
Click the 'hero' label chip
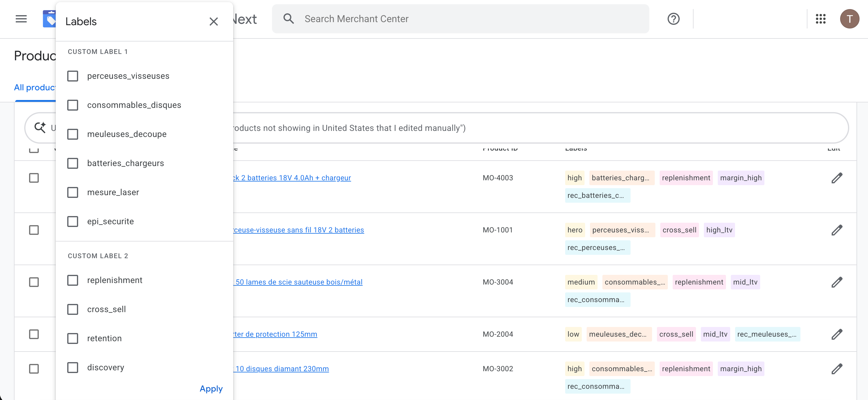point(575,230)
